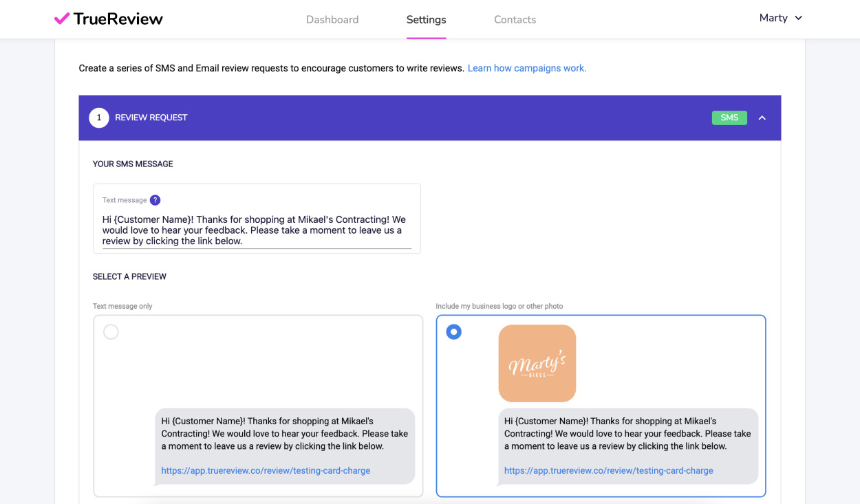Open 'Learn how campaigns work' link
The image size is (860, 504).
point(527,68)
